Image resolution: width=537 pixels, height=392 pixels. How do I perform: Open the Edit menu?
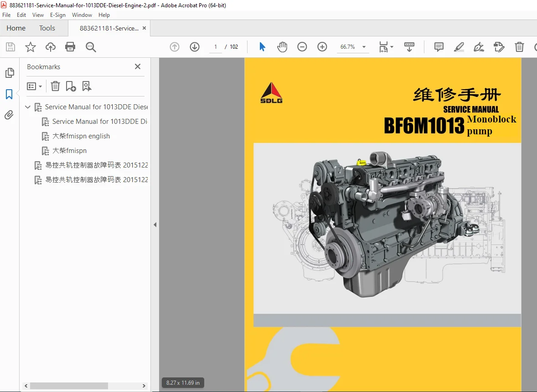(x=21, y=15)
